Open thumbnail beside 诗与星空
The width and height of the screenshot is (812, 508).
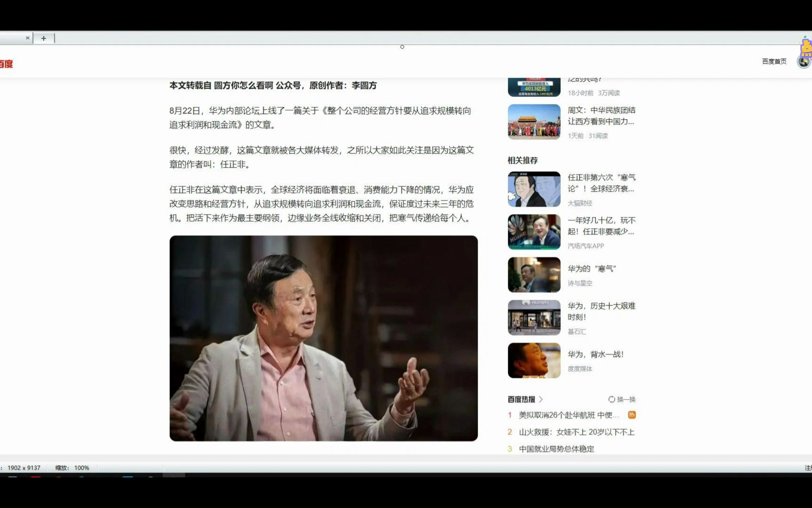tap(534, 274)
